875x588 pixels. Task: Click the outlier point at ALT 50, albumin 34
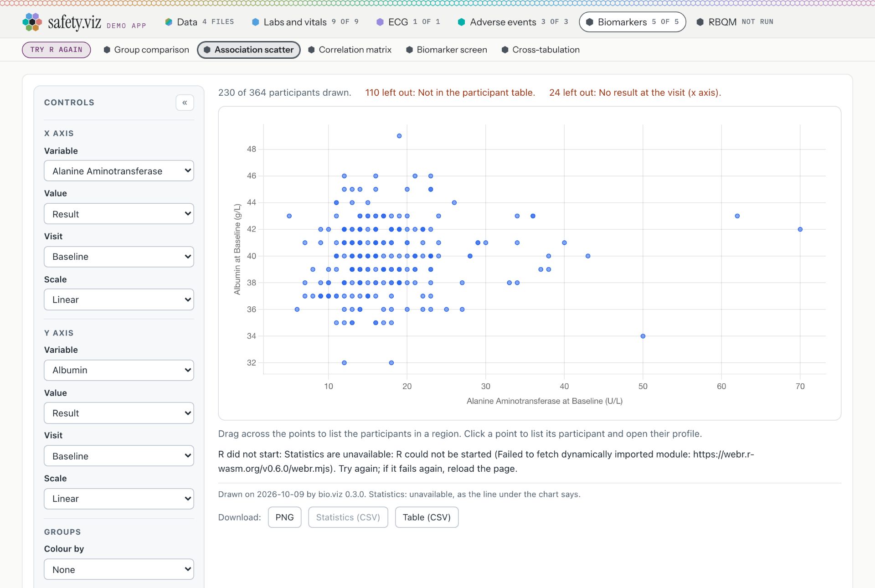click(x=643, y=336)
